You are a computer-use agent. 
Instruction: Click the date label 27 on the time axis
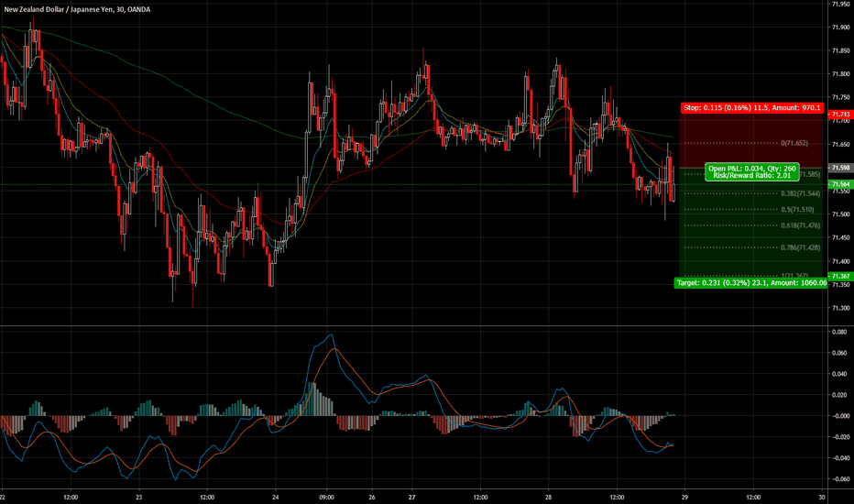pos(412,497)
